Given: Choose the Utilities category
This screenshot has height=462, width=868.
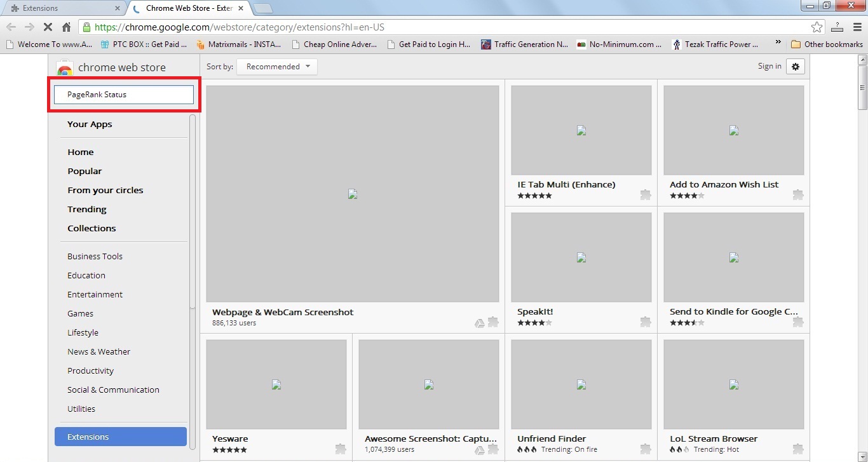Looking at the screenshot, I should coord(81,409).
